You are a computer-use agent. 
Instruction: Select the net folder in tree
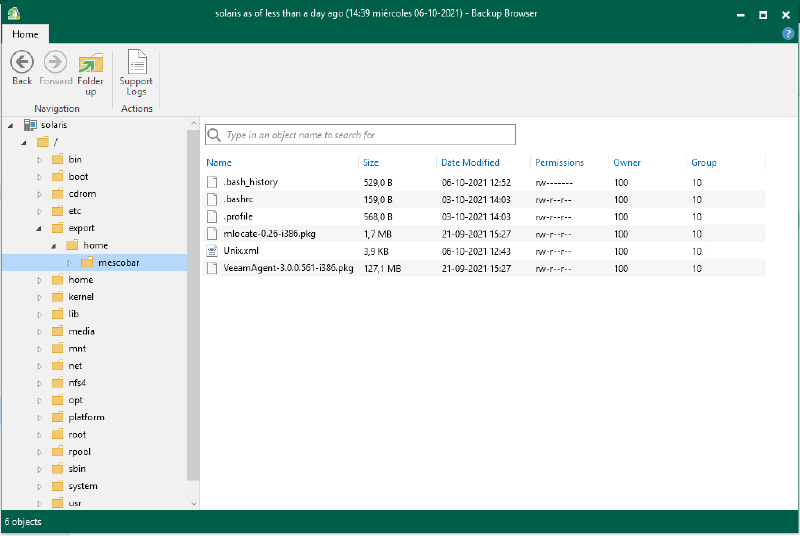[x=75, y=366]
